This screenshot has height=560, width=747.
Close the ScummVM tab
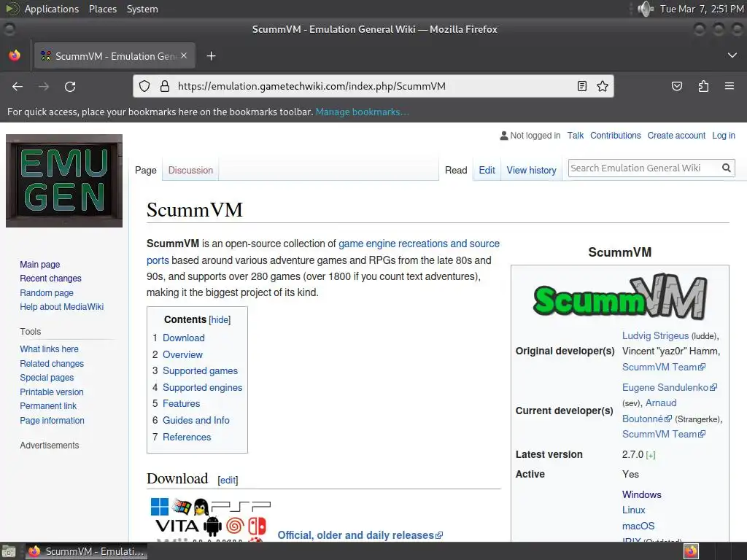[x=184, y=55]
